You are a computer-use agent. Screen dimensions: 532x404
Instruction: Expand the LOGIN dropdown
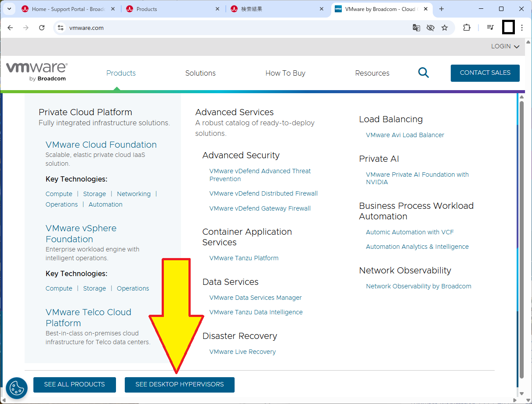pos(505,46)
